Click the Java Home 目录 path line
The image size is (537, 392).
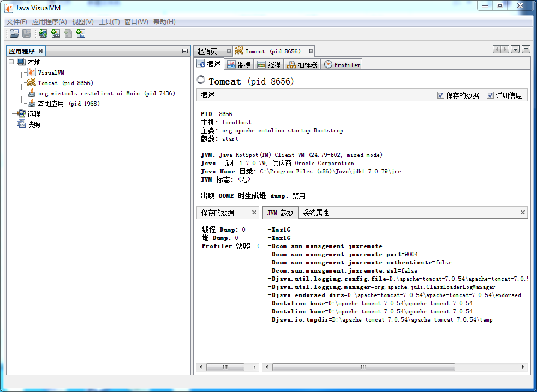pyautogui.click(x=301, y=171)
